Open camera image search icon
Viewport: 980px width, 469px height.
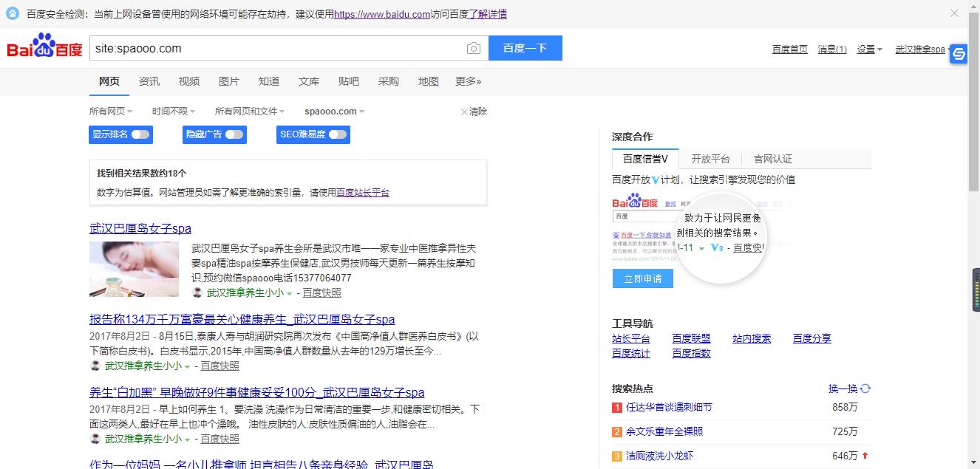coord(474,49)
